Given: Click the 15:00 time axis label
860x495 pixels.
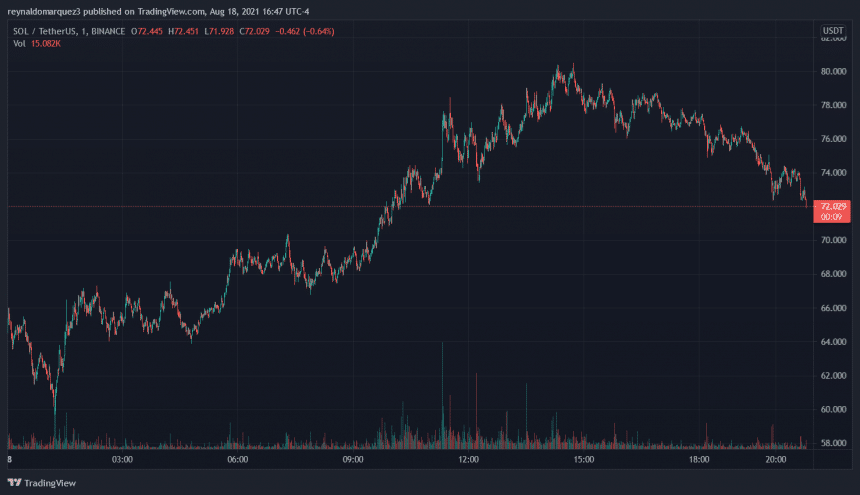Looking at the screenshot, I should 584,460.
